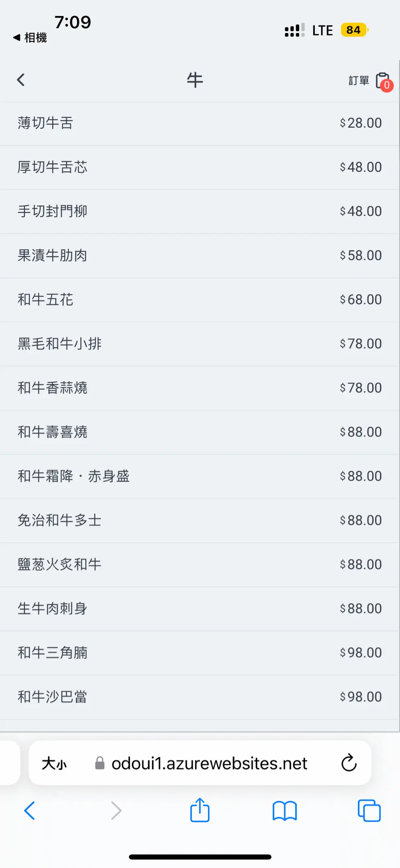Open the 訂單 order clipboard icon
Screen dimensions: 400x868
coord(382,81)
